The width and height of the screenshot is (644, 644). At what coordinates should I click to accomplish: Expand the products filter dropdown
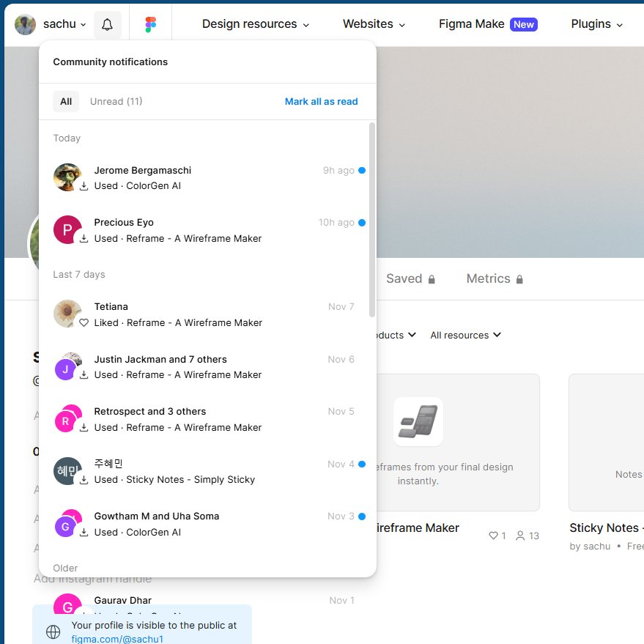click(396, 335)
